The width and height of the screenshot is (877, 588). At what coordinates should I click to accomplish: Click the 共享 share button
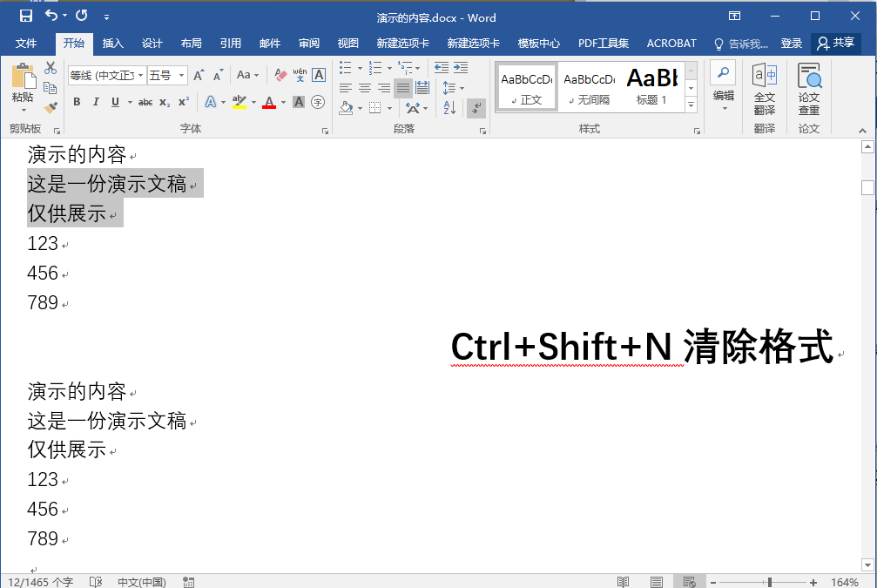click(x=835, y=43)
